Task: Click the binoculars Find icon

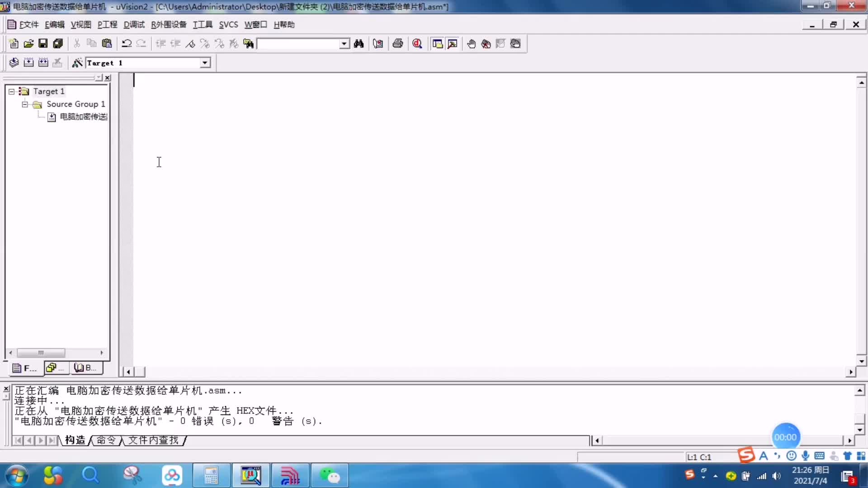Action: point(359,43)
